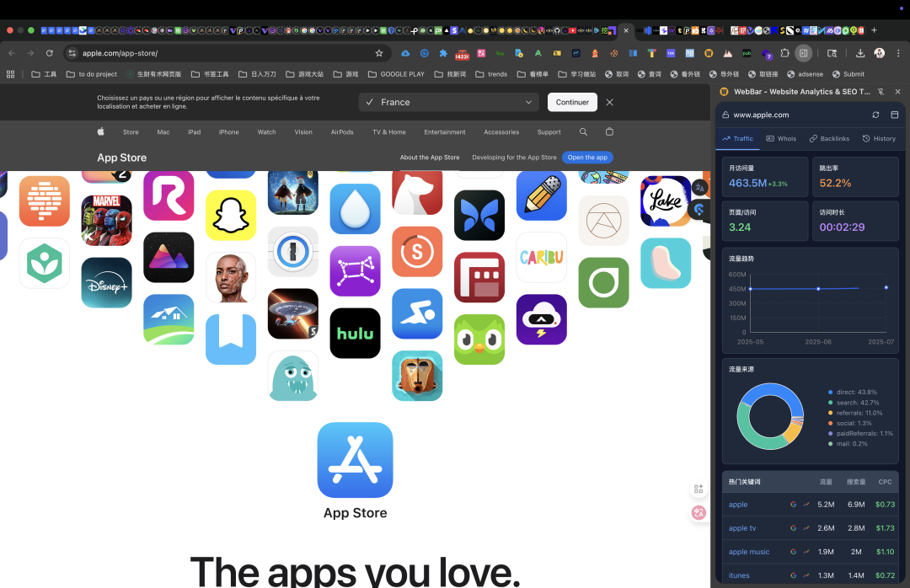910x588 pixels.
Task: Click the traffic sources donut chart
Action: point(770,416)
